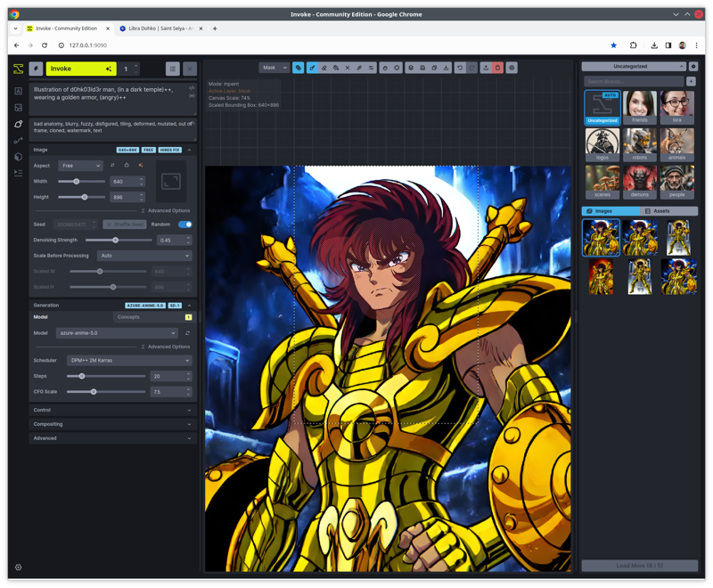Open a new Chrome tab
The image size is (713, 588).
(x=215, y=29)
